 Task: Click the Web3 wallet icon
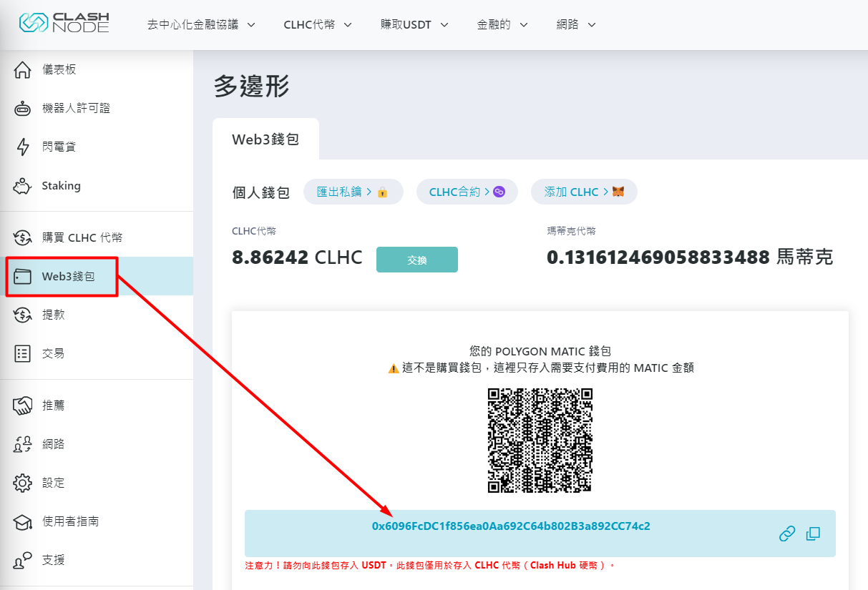click(23, 276)
